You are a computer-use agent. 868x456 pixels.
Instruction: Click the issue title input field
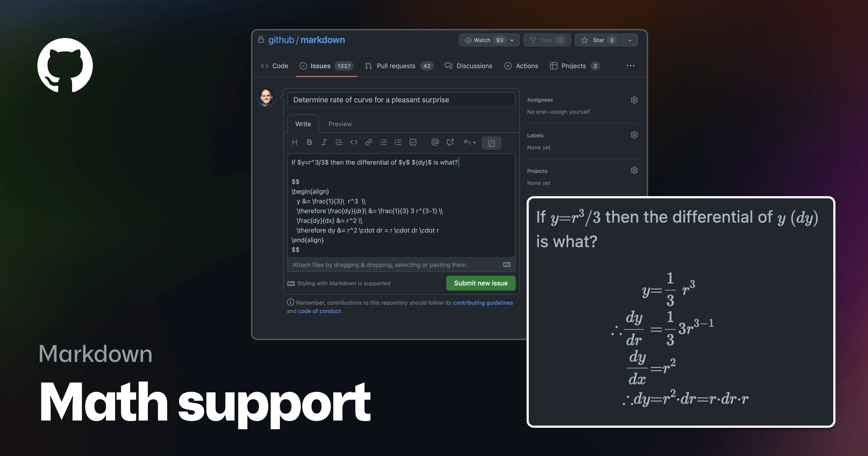[x=400, y=100]
